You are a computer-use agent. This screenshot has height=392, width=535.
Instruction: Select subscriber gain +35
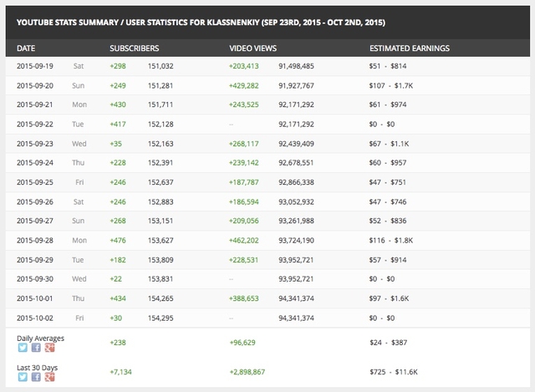click(x=115, y=144)
